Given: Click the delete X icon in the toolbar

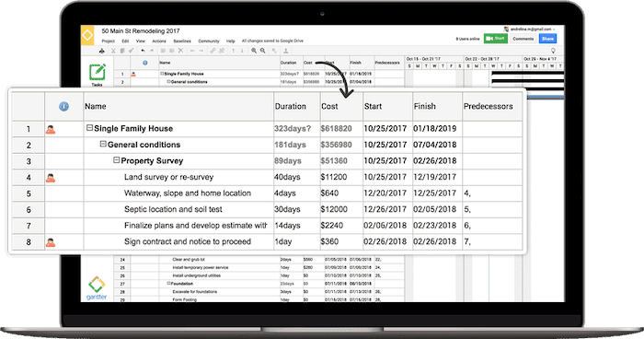Looking at the screenshot, I should pos(180,51).
